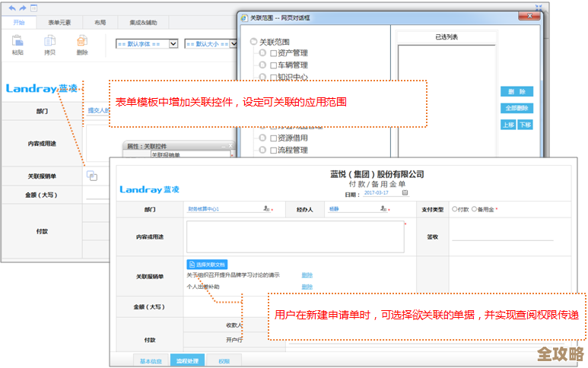Image resolution: width=588 pixels, height=368 pixels.
Task: Expand the 资产管理 tree node
Action: [x=262, y=52]
